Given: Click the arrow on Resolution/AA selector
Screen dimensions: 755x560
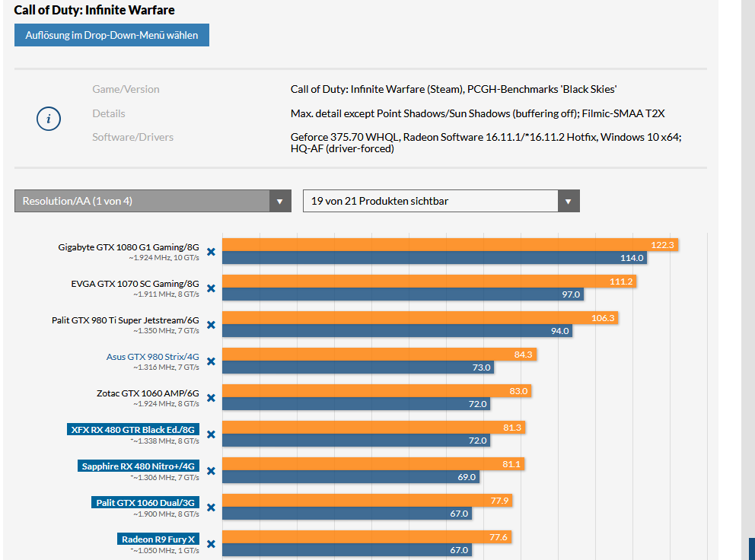Looking at the screenshot, I should [x=280, y=202].
